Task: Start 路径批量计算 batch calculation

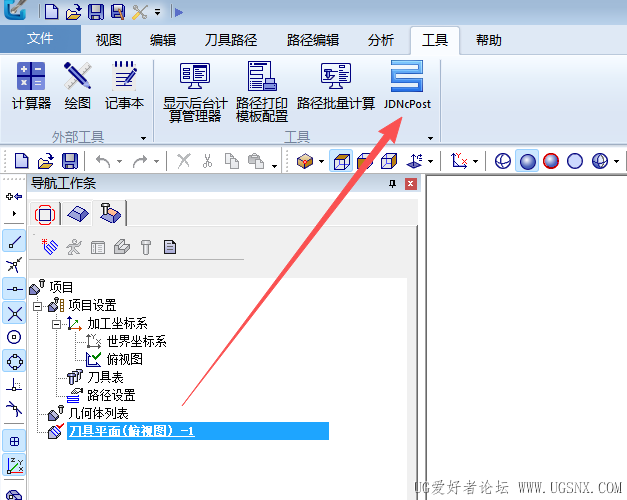Action: coord(335,86)
